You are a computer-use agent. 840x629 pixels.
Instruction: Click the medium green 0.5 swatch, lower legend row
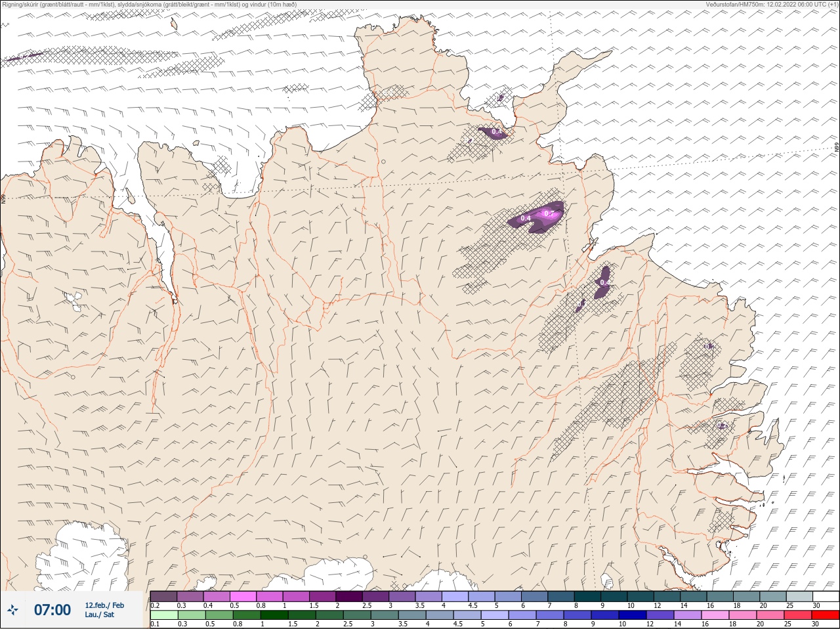tap(218, 615)
